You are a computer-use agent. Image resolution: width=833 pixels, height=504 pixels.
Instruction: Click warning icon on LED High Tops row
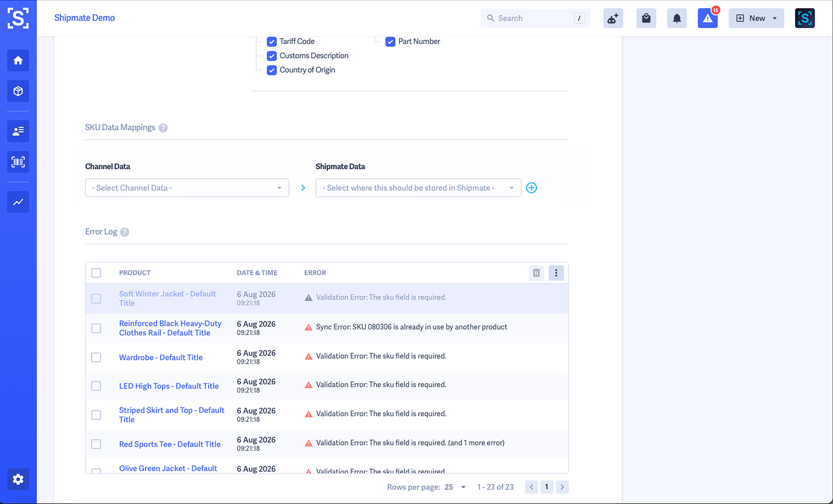click(x=309, y=385)
